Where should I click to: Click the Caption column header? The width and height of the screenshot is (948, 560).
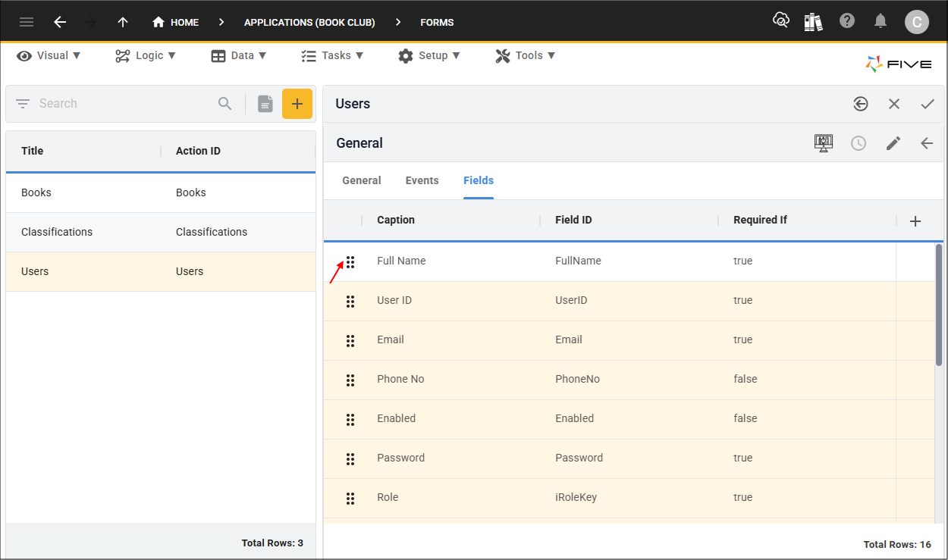pyautogui.click(x=396, y=220)
